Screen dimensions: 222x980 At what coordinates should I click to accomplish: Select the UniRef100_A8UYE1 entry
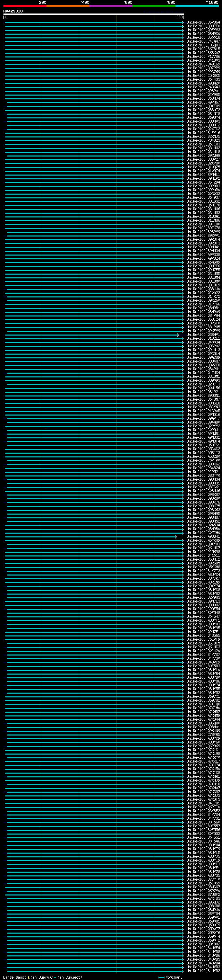click(203, 868)
